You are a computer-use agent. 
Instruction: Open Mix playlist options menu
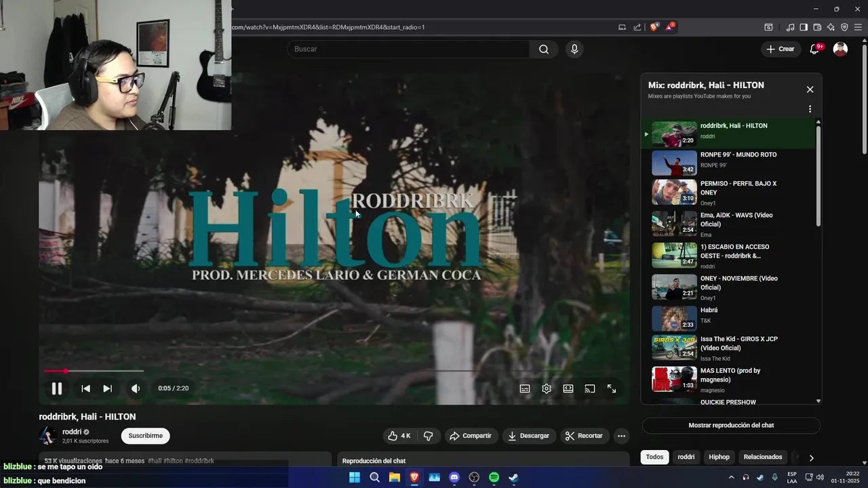pos(810,109)
